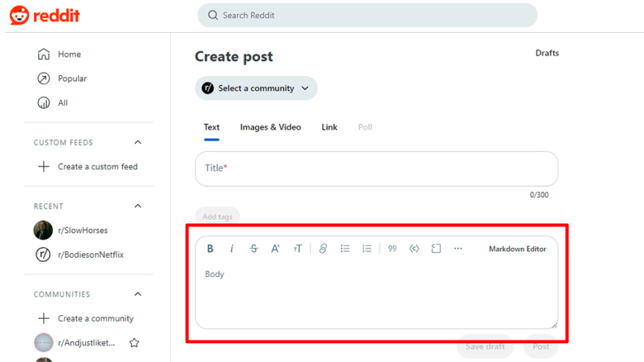The height and width of the screenshot is (362, 644).
Task: Apply italic formatting in the body editor
Action: [232, 249]
